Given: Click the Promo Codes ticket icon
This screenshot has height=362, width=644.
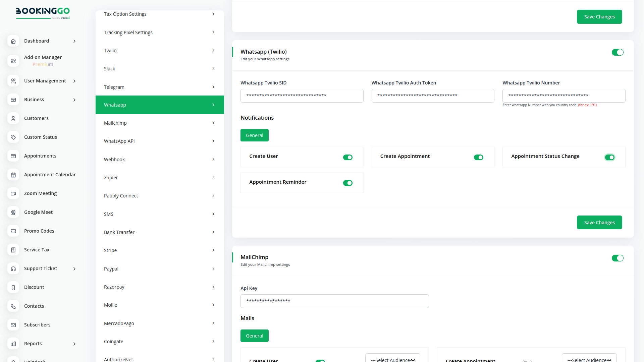Looking at the screenshot, I should tap(13, 231).
